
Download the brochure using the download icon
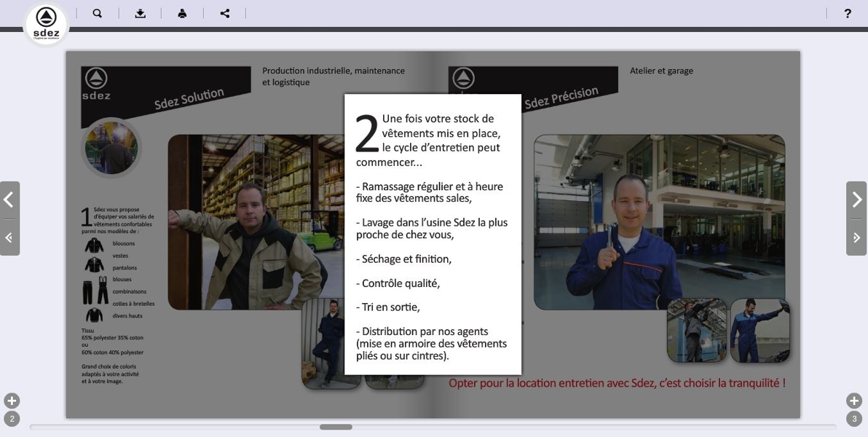click(x=140, y=13)
